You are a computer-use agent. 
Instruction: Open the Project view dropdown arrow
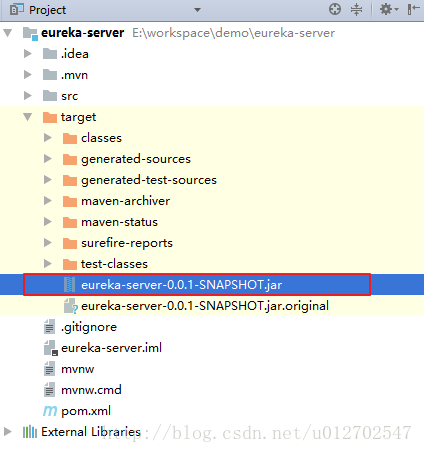coord(197,10)
